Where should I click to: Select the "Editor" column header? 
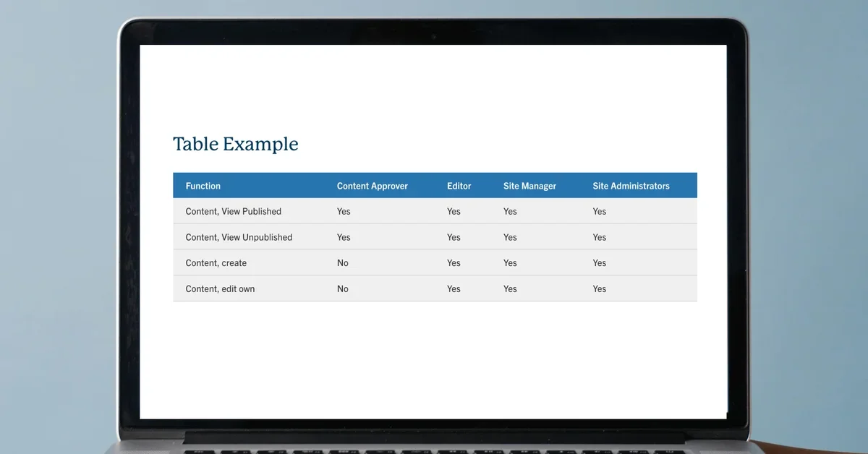tap(459, 186)
